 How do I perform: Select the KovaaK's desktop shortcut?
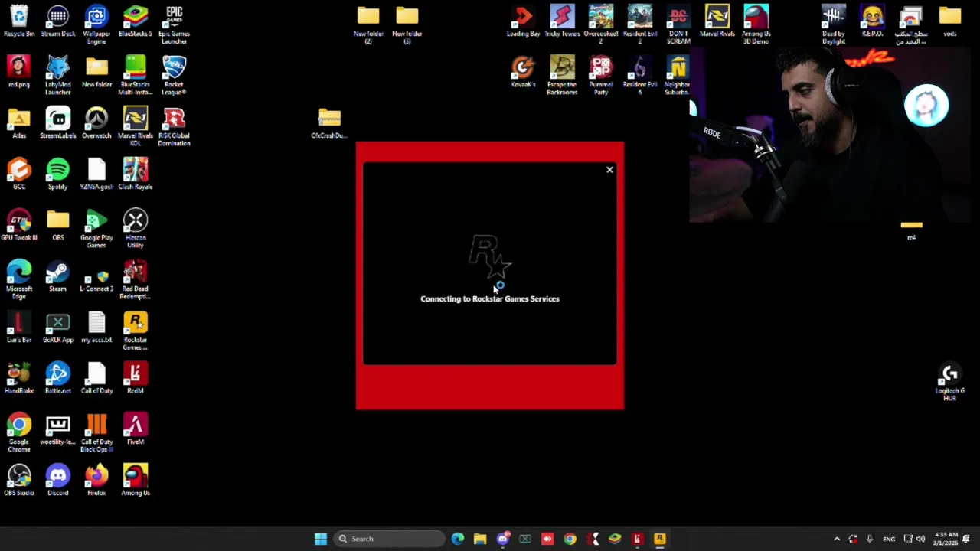tap(524, 72)
